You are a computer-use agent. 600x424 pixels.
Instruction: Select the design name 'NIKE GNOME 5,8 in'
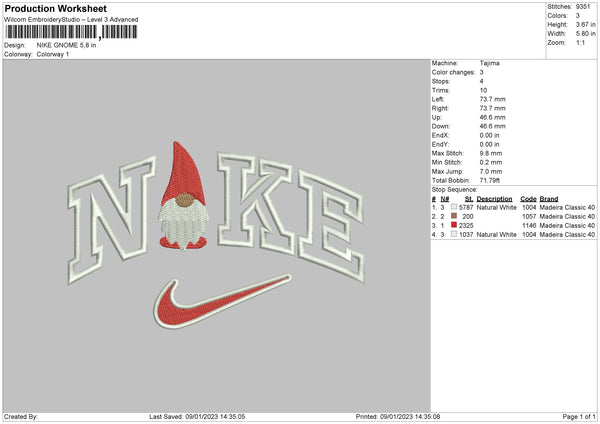click(66, 45)
